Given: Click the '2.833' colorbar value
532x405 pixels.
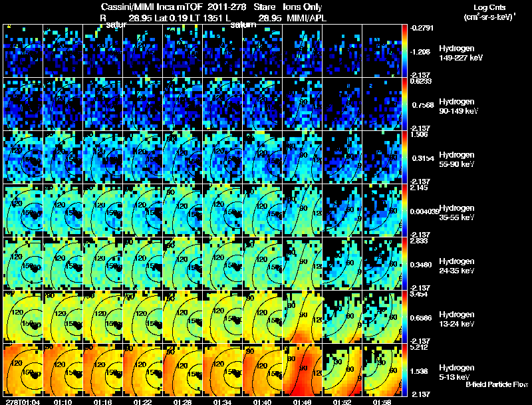Looking at the screenshot, I should [x=419, y=241].
